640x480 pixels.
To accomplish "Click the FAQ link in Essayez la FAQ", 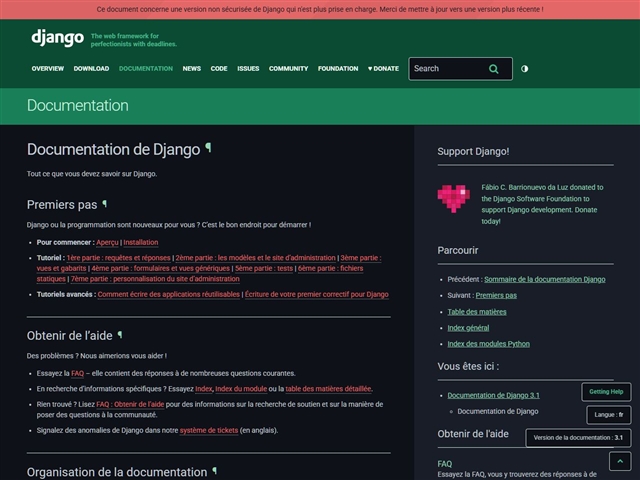I will pos(78,373).
